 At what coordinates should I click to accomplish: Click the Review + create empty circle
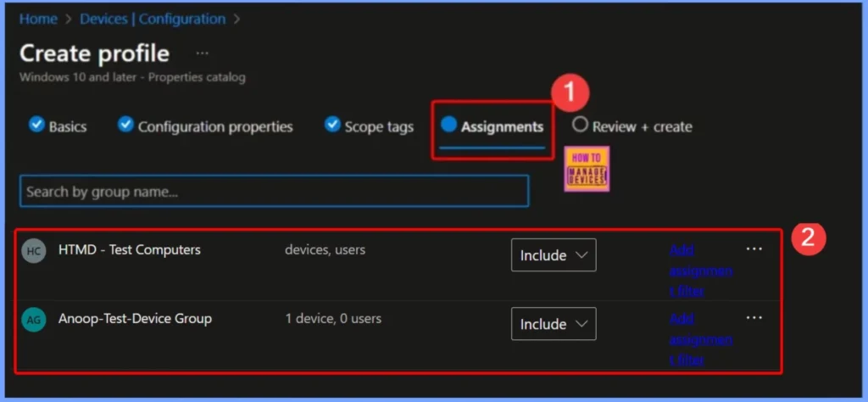pos(580,125)
